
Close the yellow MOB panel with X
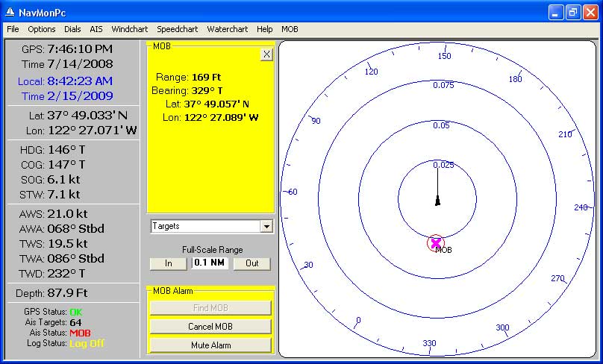[x=266, y=54]
